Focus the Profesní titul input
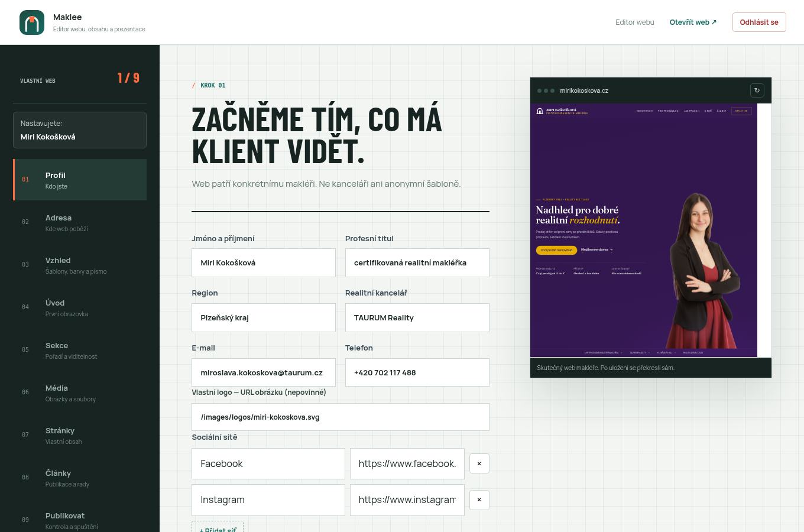Viewport: 804px width, 532px height. [x=417, y=262]
